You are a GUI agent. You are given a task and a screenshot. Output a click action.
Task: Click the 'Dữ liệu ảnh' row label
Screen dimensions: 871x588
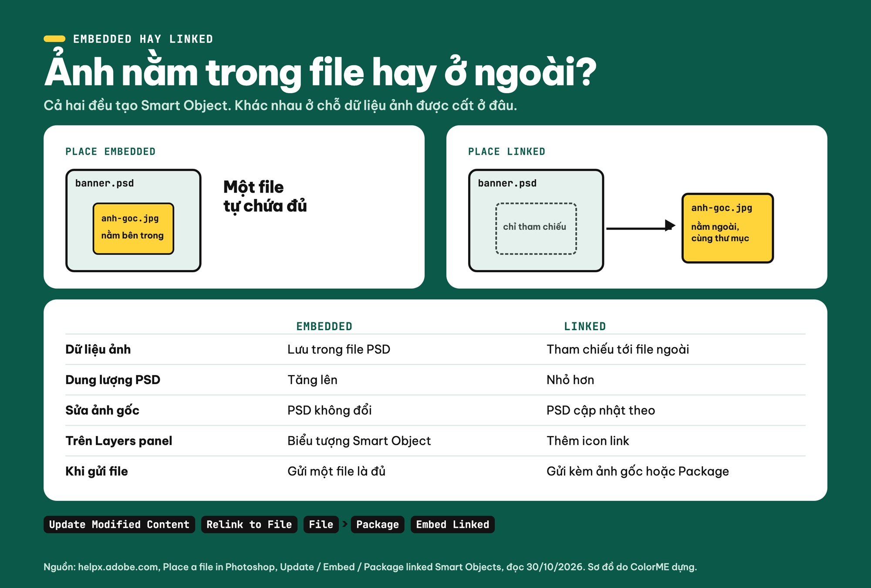[98, 349]
